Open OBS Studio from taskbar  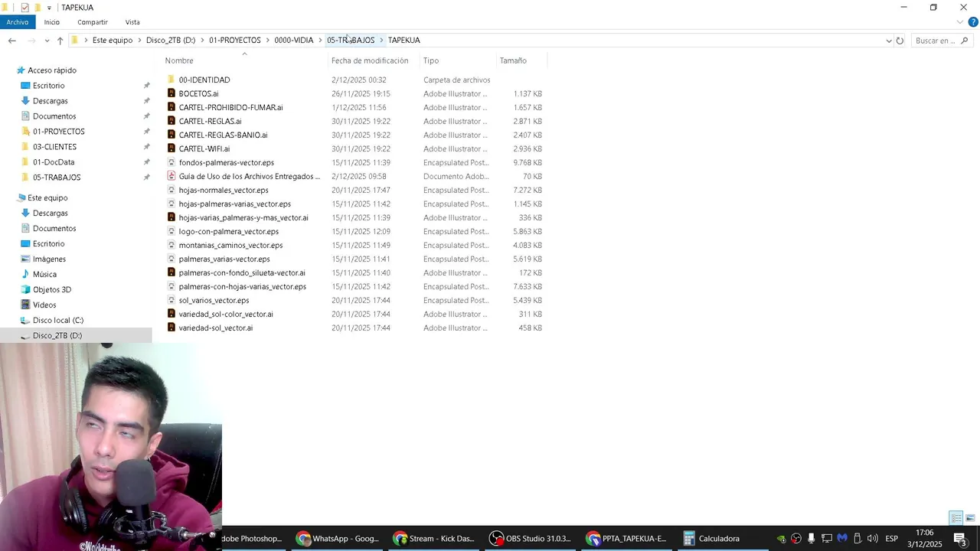coord(531,538)
